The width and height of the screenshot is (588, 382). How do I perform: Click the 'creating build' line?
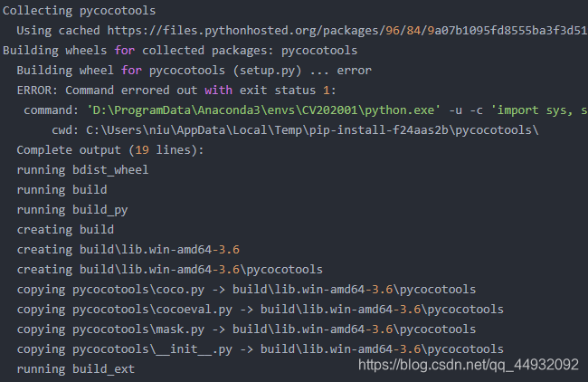point(65,229)
